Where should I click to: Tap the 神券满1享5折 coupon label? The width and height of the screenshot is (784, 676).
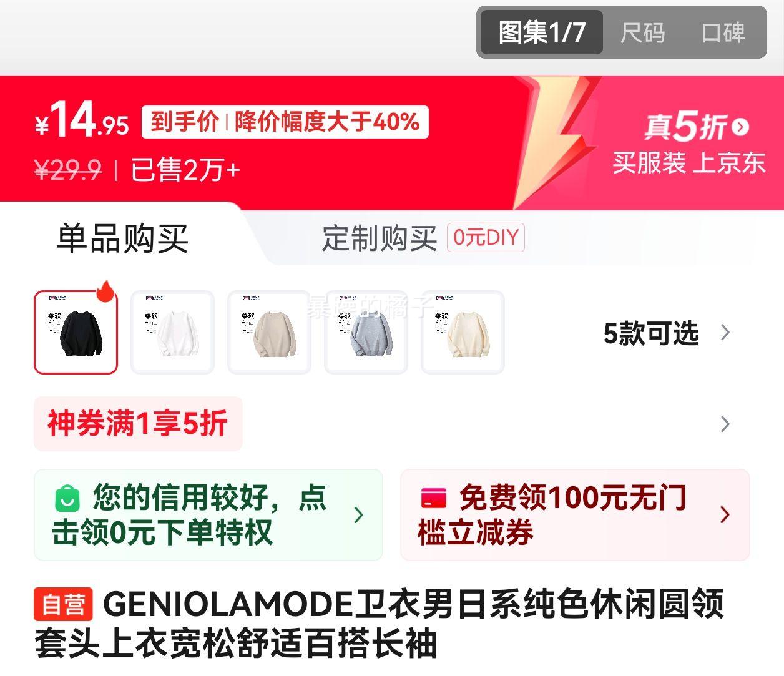pyautogui.click(x=138, y=424)
